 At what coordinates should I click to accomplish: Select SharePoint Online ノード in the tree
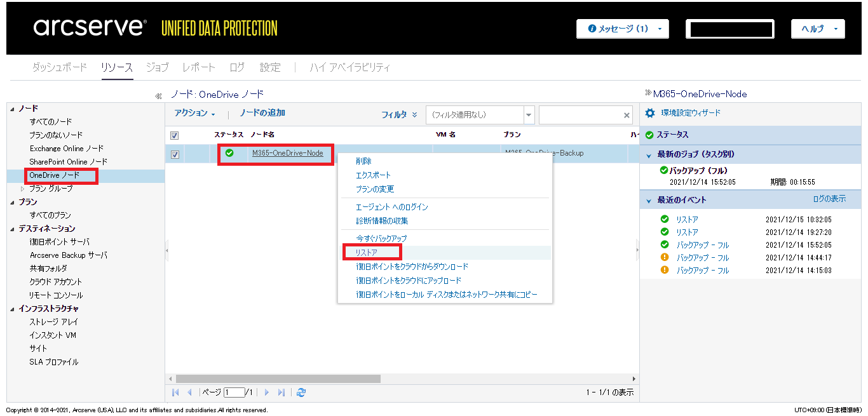[69, 162]
